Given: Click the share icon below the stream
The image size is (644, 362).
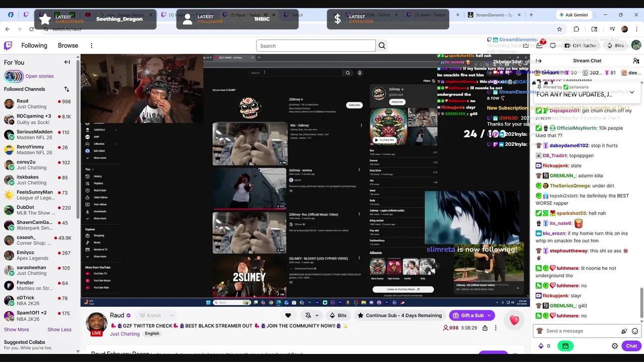Looking at the screenshot, I should tap(485, 328).
